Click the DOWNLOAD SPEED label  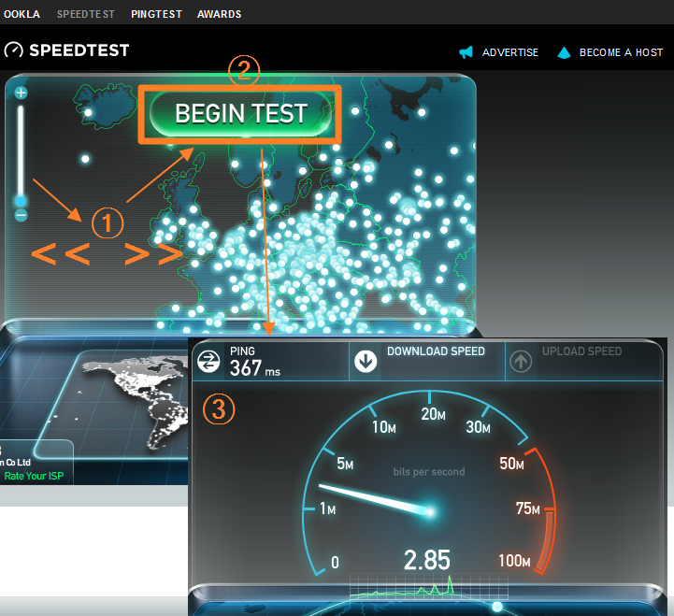pyautogui.click(x=436, y=351)
